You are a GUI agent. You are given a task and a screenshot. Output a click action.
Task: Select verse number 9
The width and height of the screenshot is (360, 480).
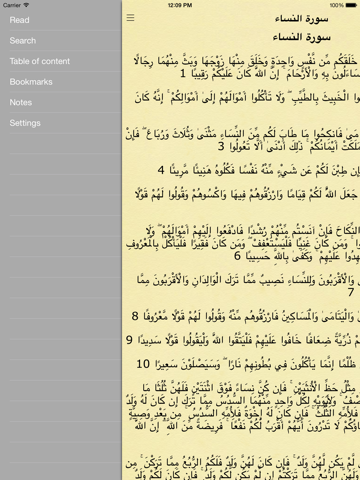[129, 340]
